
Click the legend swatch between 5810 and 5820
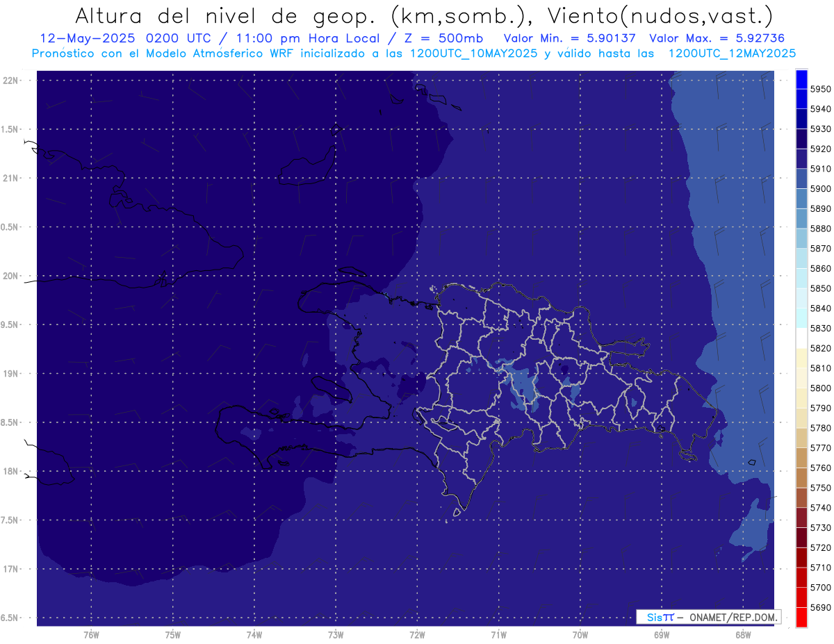(801, 358)
